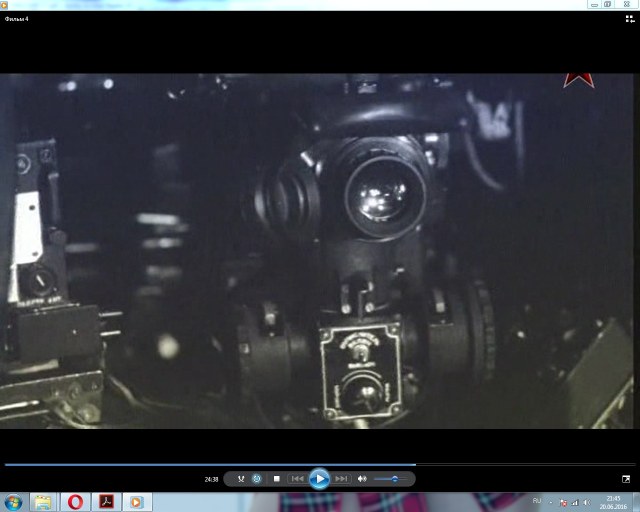
Task: Launch Opera browser from taskbar
Action: (75, 501)
